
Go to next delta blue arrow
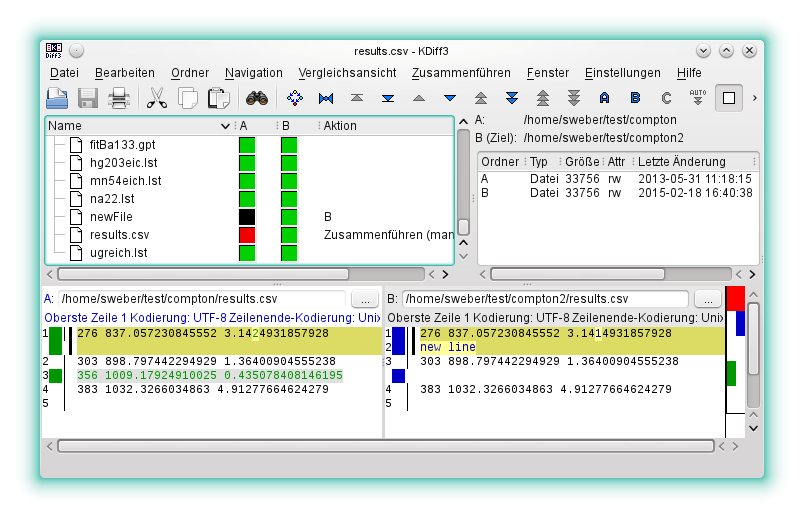[450, 98]
